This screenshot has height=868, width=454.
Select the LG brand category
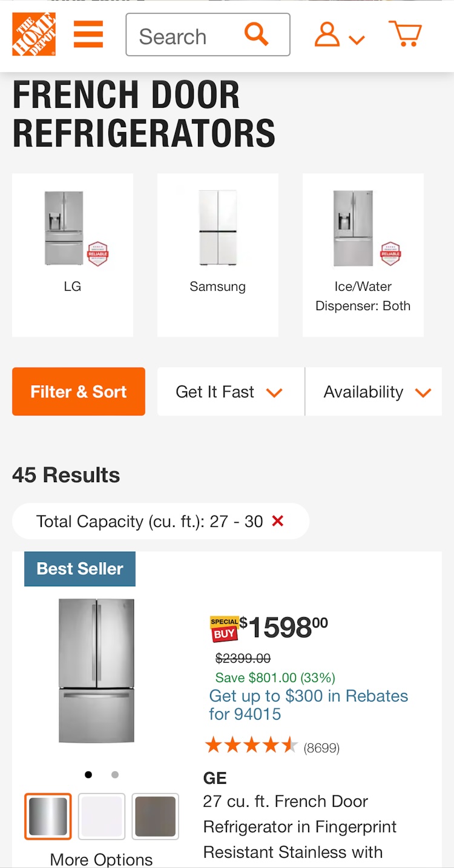pos(73,254)
